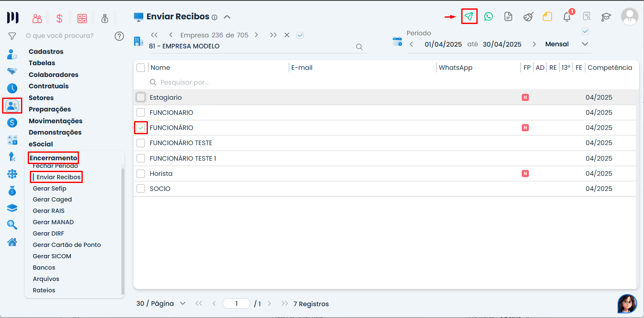Go to the first company with double-left arrows

click(154, 35)
